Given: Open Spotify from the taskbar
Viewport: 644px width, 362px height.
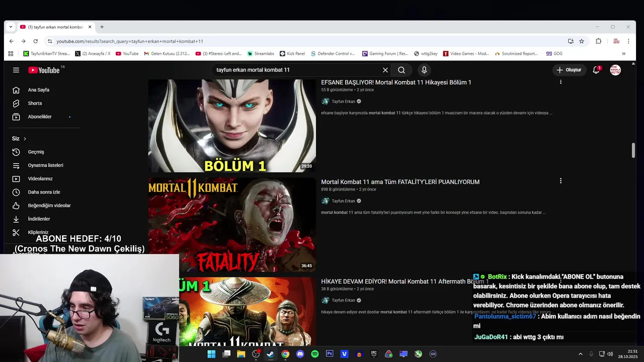Looking at the screenshot, I should coord(315,354).
